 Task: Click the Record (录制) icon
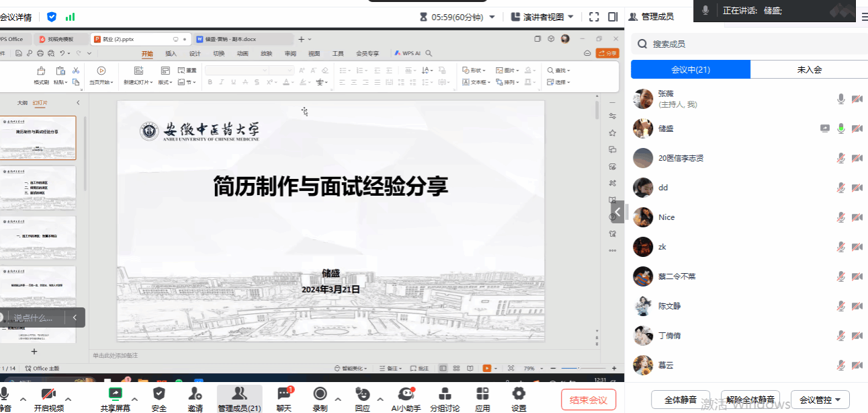tap(320, 394)
